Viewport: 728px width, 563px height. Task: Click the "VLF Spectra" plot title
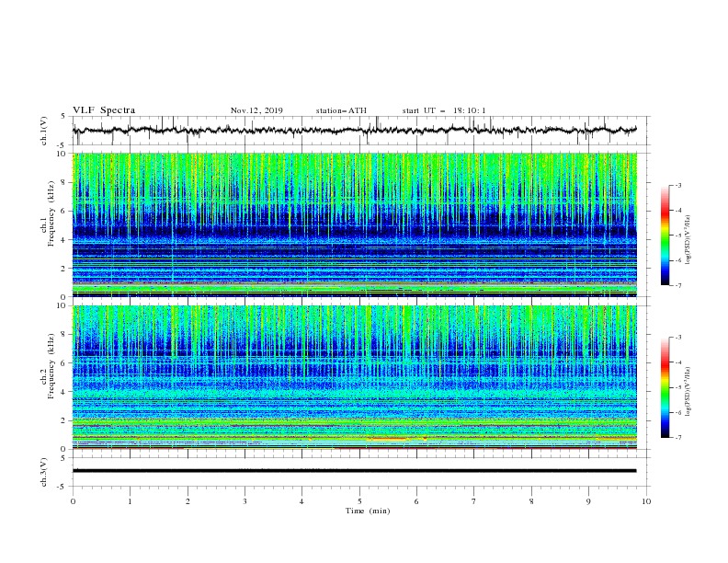pyautogui.click(x=104, y=110)
